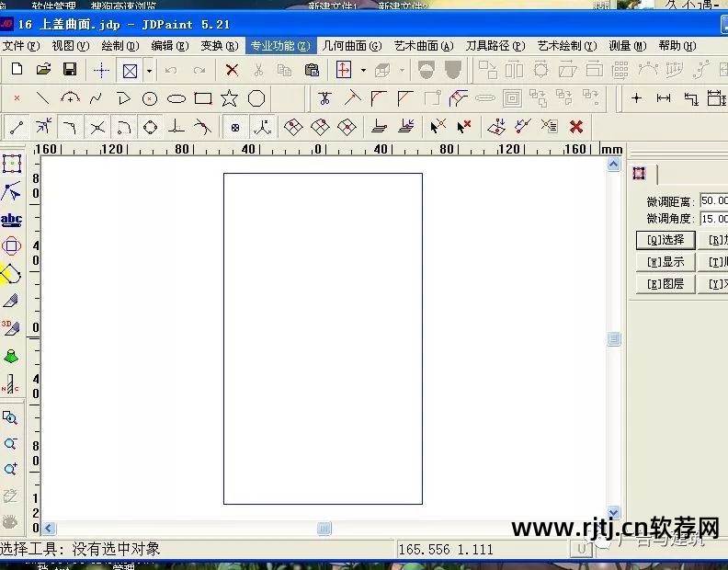Click the plus sign icon in right toolbar
Screen dimensions: 728x570
[636, 98]
